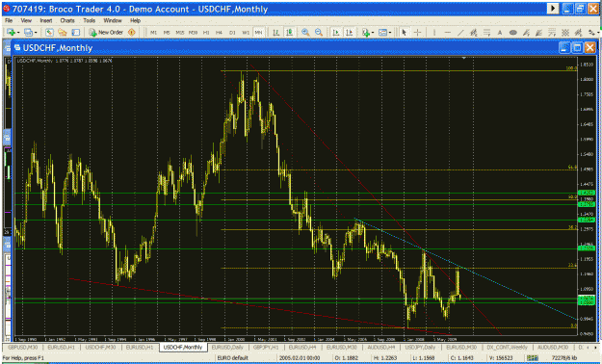Select the Vertical Line drawing tool
The image size is (602, 364).
pyautogui.click(x=434, y=33)
